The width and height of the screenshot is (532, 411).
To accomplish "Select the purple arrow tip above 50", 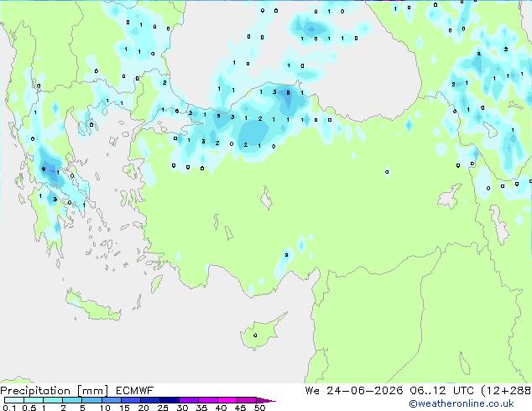I will [266, 400].
